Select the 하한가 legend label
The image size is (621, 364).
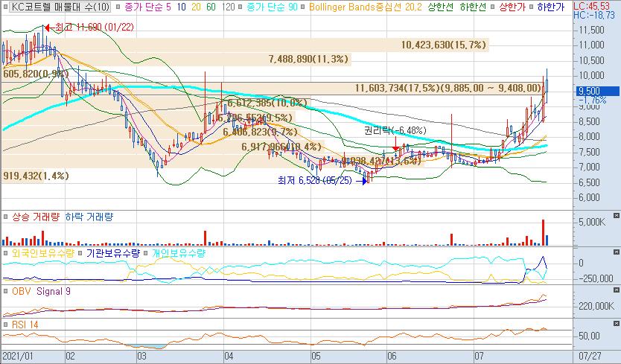tap(551, 7)
